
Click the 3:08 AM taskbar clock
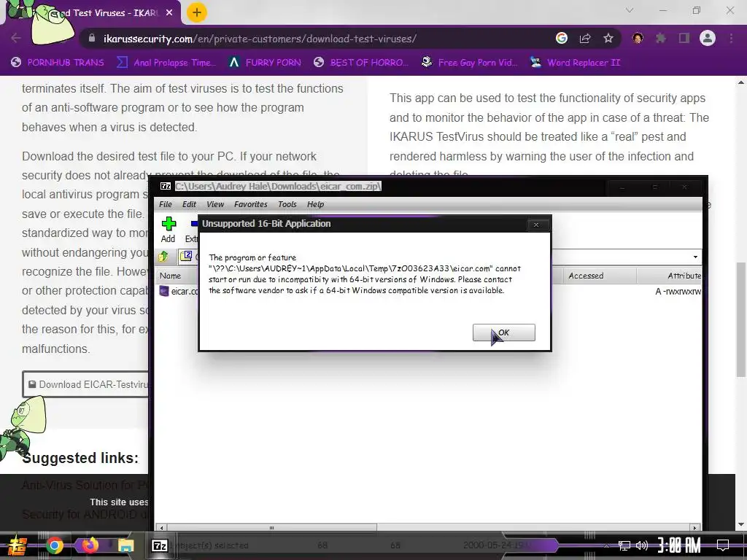(x=678, y=545)
